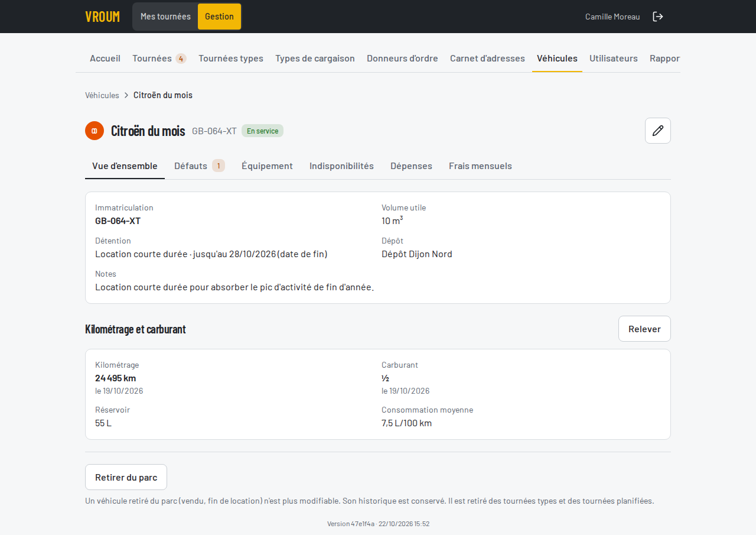
Task: Open Tournées types in navigation
Action: pyautogui.click(x=231, y=59)
